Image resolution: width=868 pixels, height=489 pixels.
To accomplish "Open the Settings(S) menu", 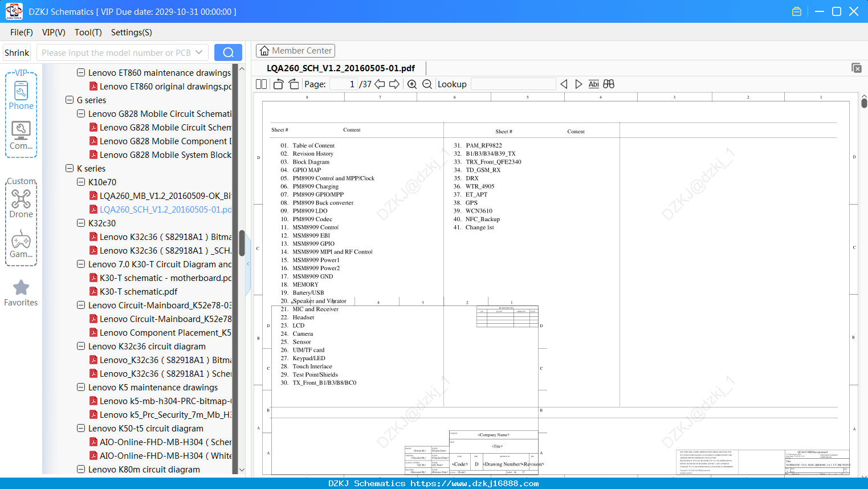I will (132, 32).
